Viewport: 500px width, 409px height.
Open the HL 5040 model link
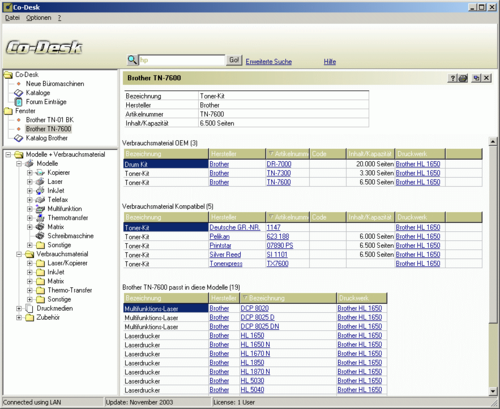pos(252,390)
